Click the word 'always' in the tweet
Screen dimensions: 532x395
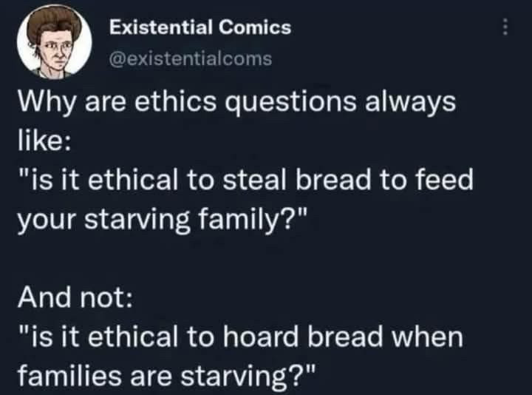pyautogui.click(x=410, y=104)
